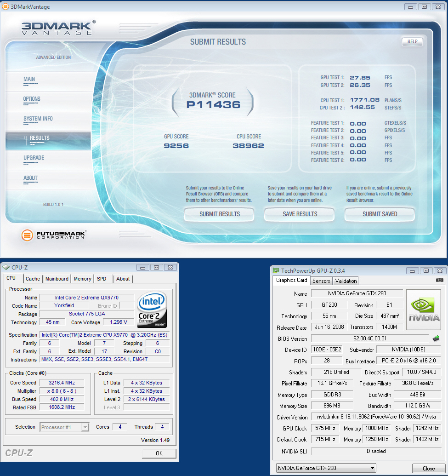Click the Bandwidth field 112.0 GB/s
Screen dimensions: 448x476
point(417,406)
